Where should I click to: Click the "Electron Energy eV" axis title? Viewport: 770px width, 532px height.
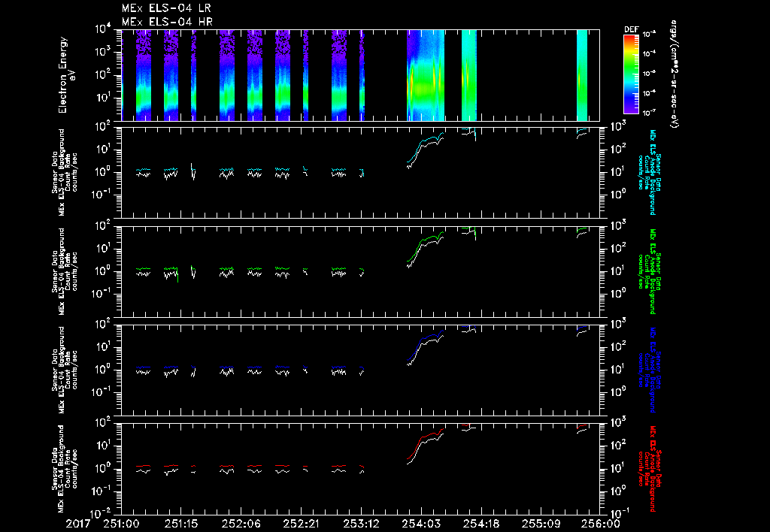pyautogui.click(x=66, y=74)
